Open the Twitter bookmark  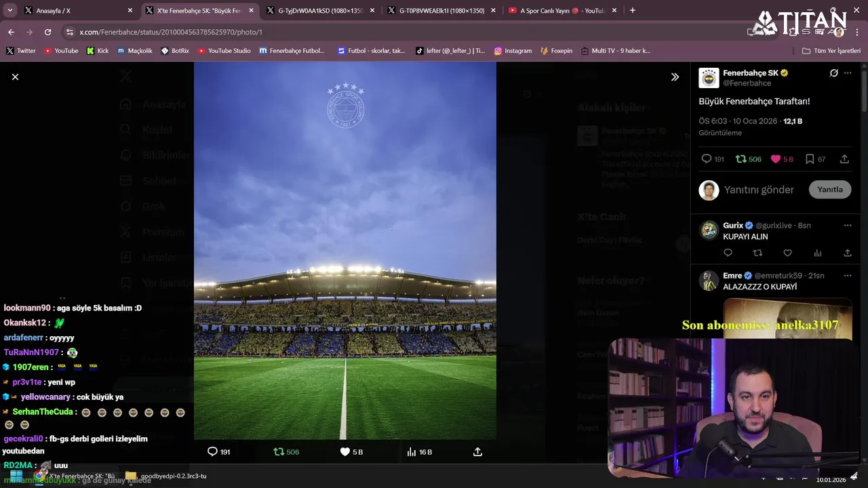[21, 51]
